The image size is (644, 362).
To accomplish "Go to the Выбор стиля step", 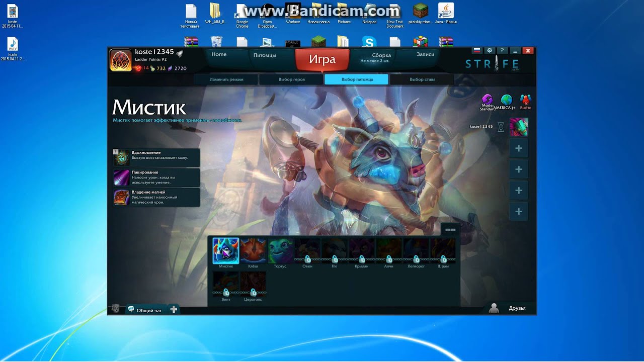I will (422, 79).
